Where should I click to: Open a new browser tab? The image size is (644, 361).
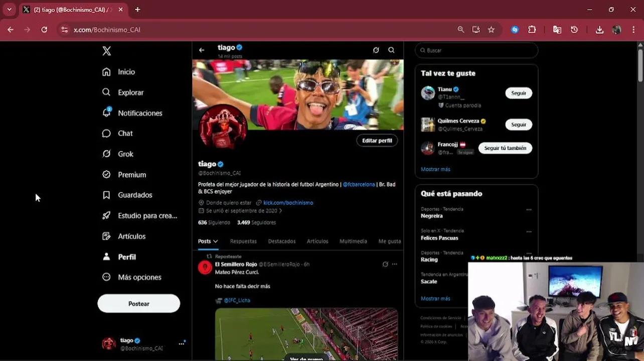click(137, 10)
